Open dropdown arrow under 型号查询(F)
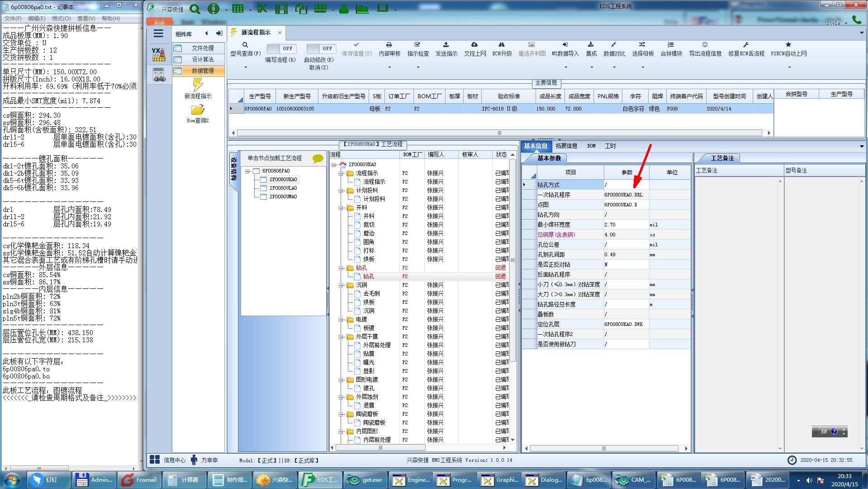The image size is (868, 489). [x=246, y=67]
